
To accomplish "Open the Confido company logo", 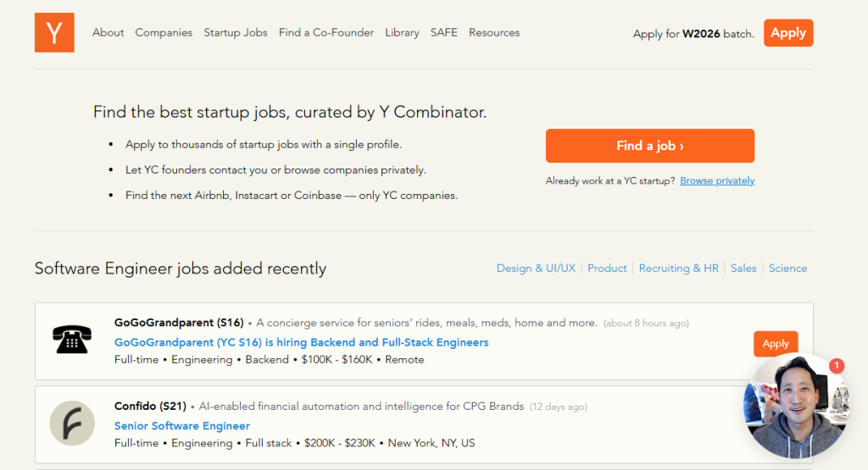I will tap(72, 423).
